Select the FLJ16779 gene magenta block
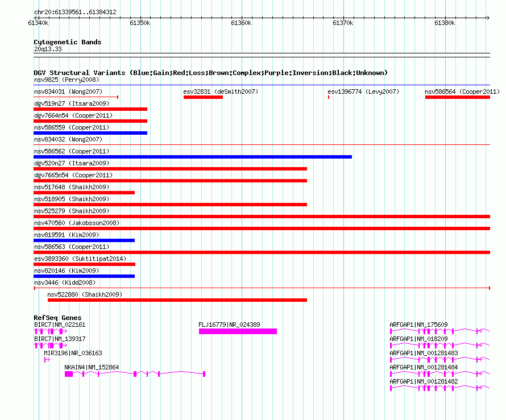This screenshot has width=506, height=420. (x=238, y=331)
